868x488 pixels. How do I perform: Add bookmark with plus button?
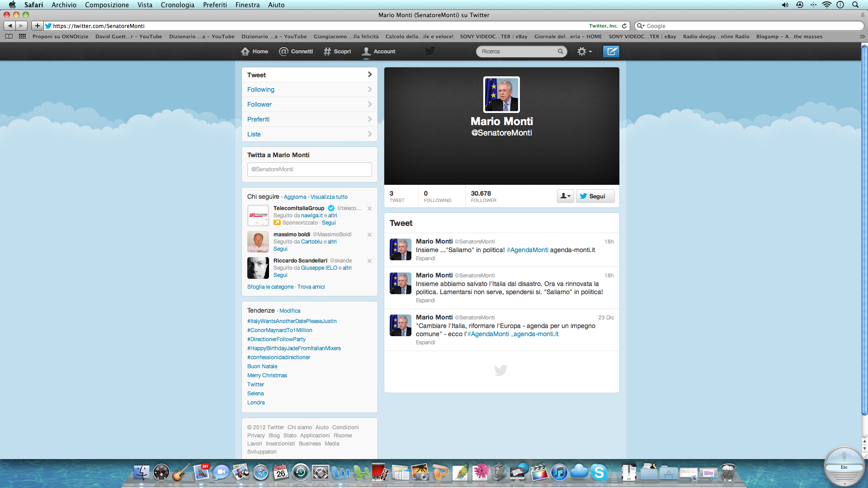[x=38, y=26]
